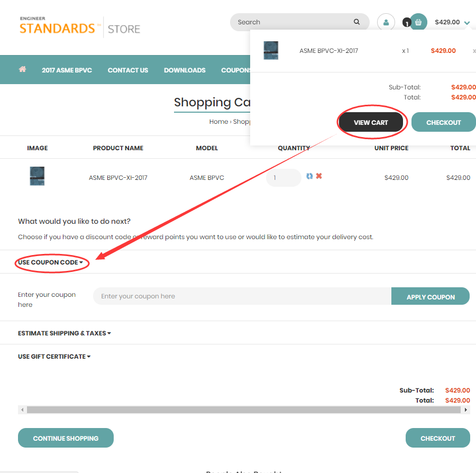Click the search magnifier icon
This screenshot has height=473, width=476.
coord(356,22)
